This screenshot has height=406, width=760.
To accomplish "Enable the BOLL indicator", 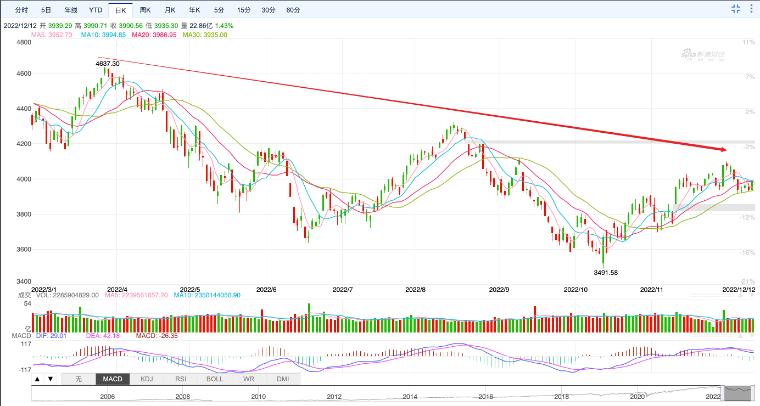I will click(214, 379).
